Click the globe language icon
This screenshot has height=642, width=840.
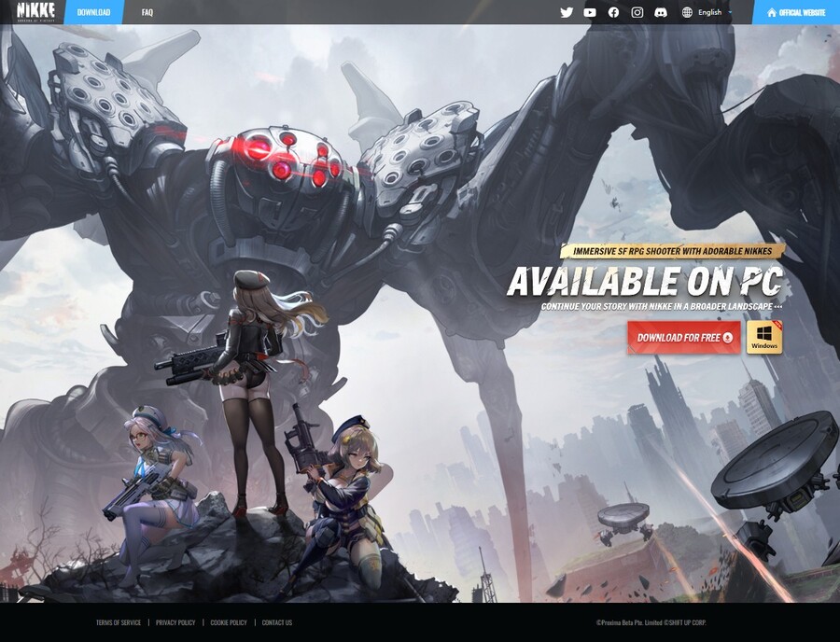tap(688, 12)
